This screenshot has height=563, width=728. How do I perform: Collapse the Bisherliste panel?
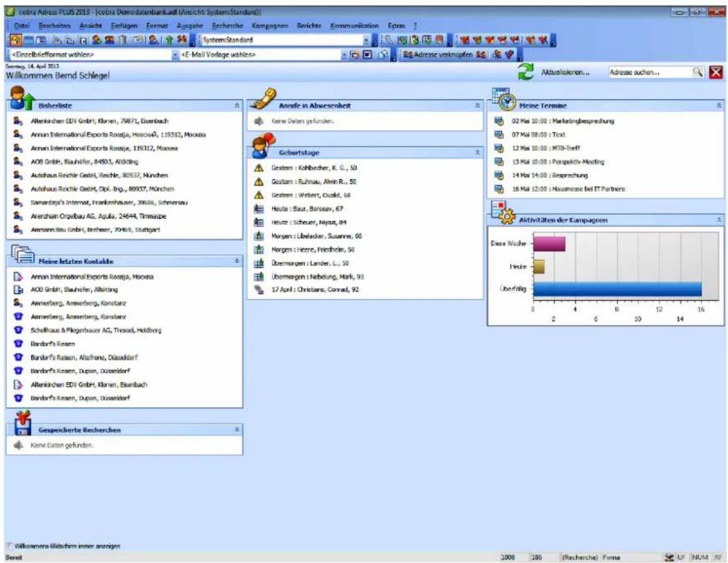point(237,106)
